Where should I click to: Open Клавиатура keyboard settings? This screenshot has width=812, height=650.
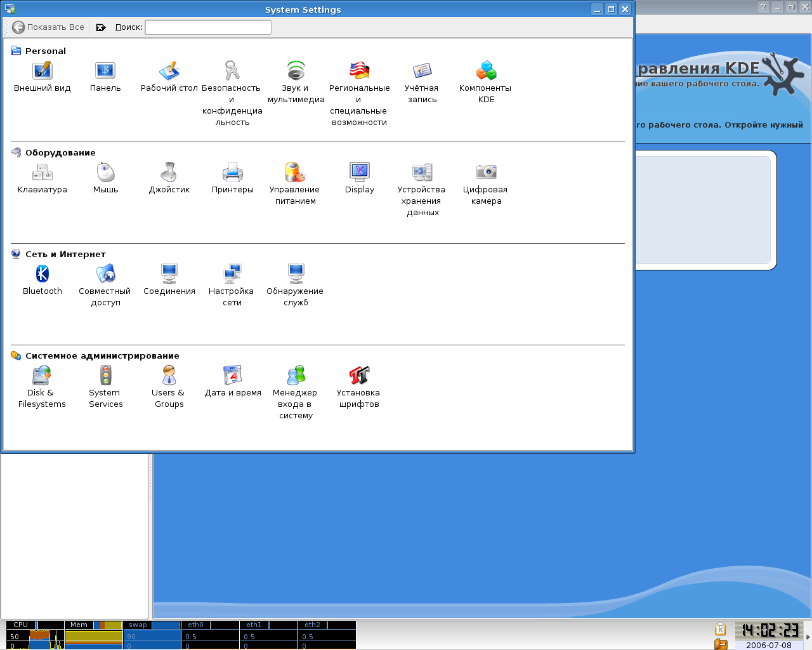click(x=42, y=179)
